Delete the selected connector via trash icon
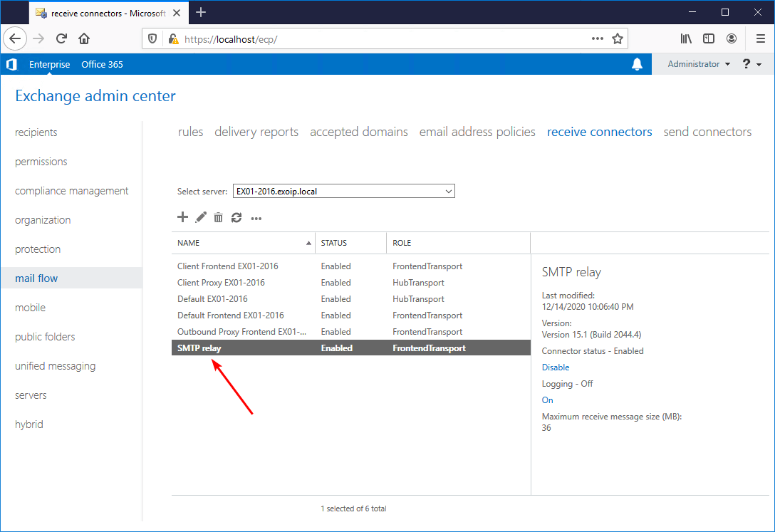 pyautogui.click(x=218, y=217)
